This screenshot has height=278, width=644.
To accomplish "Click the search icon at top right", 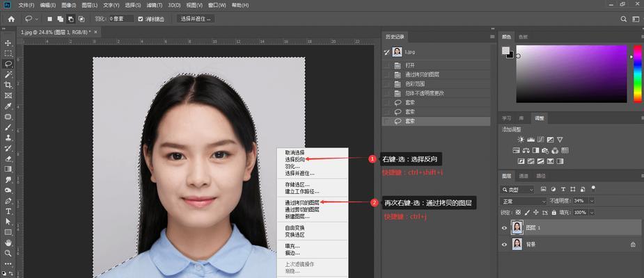I will [x=624, y=19].
